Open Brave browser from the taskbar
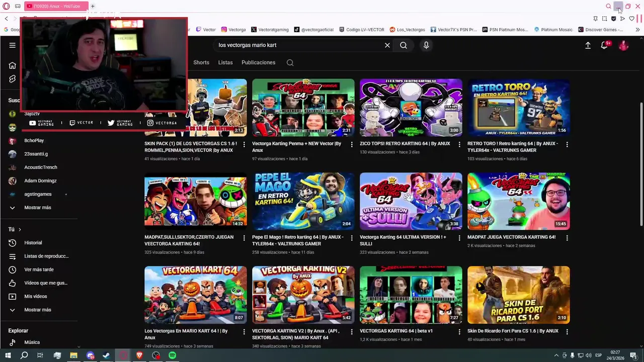Viewport: 644px width, 362px height. 139,355
